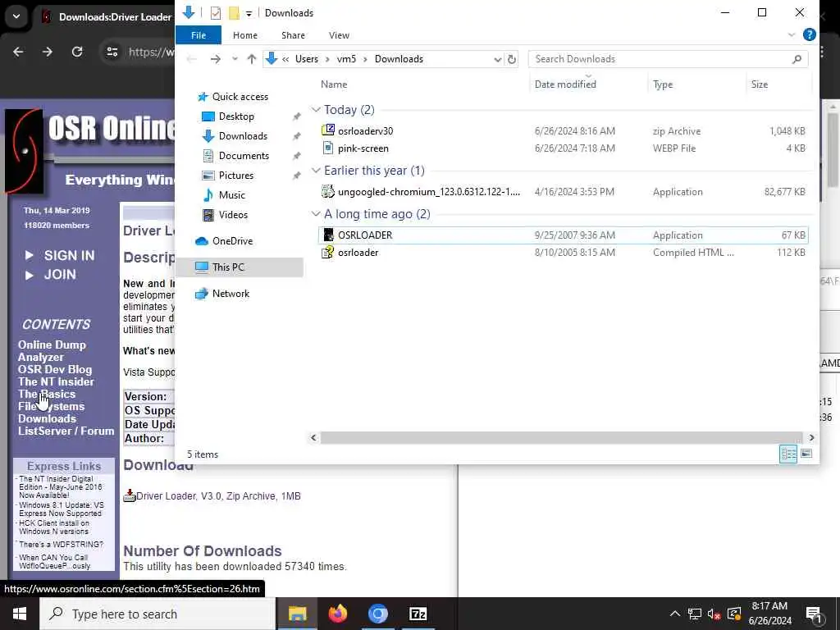840x630 pixels.
Task: Open Videos folder in navigation pane
Action: 232,215
